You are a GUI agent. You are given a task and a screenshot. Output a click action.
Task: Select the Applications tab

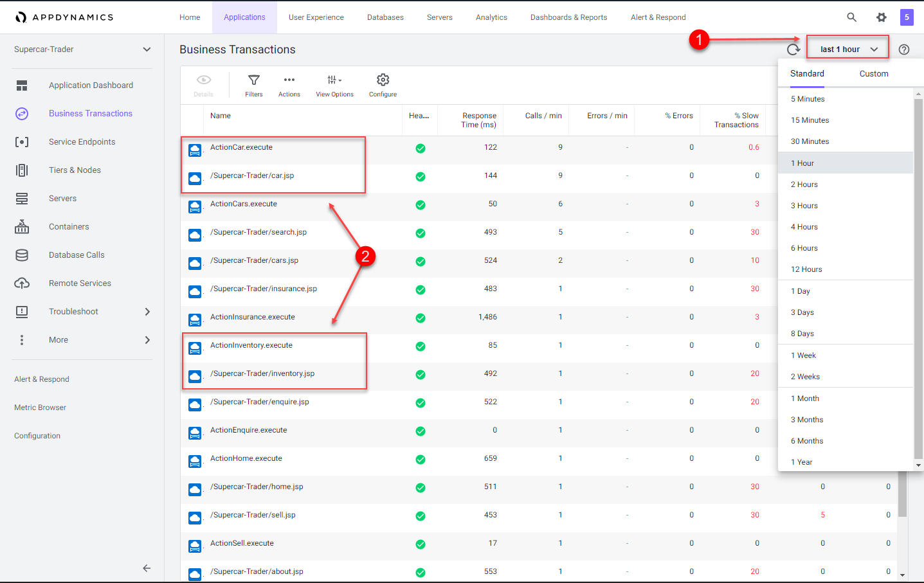[x=244, y=17]
